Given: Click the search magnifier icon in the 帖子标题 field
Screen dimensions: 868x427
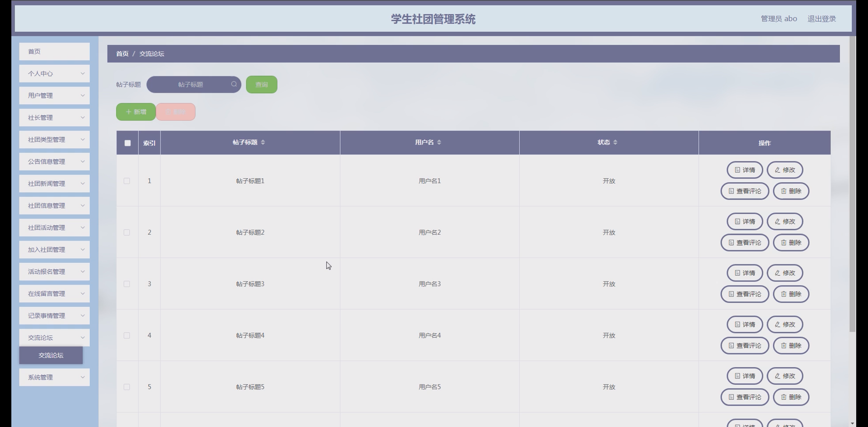Looking at the screenshot, I should click(x=234, y=84).
